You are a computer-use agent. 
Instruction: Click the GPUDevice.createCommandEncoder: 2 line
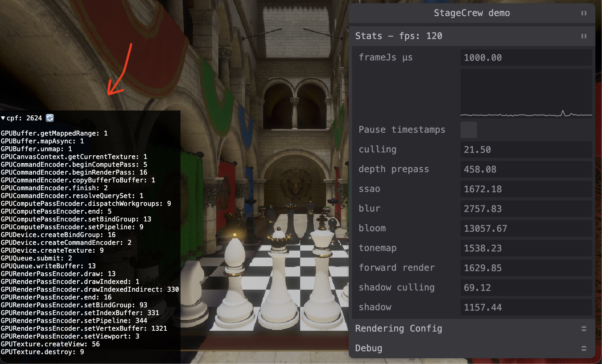tap(66, 242)
